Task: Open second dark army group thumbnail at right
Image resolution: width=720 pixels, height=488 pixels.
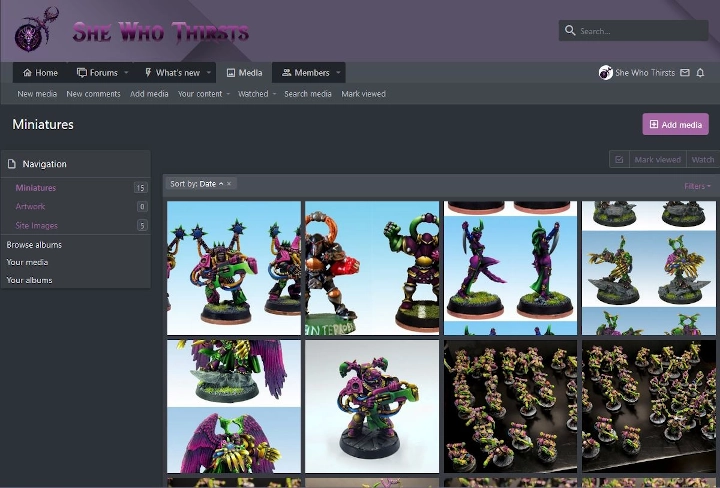Action: tap(648, 406)
